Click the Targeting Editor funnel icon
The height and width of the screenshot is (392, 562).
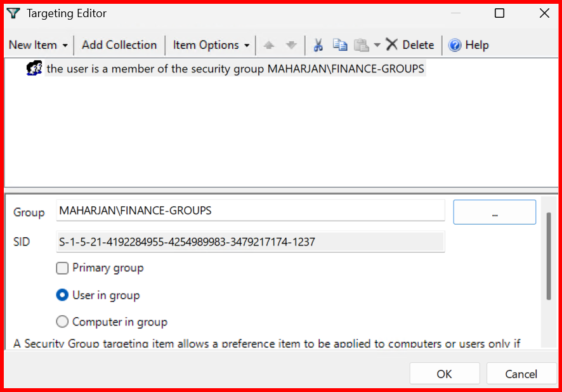(13, 13)
